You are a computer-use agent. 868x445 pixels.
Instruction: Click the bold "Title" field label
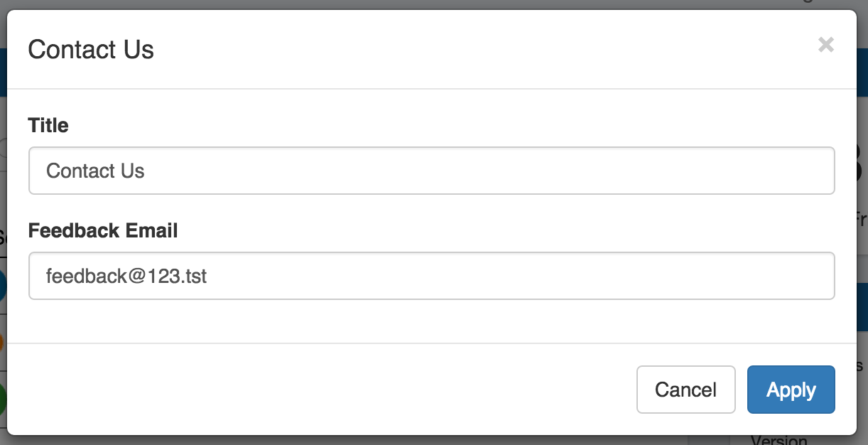(48, 126)
